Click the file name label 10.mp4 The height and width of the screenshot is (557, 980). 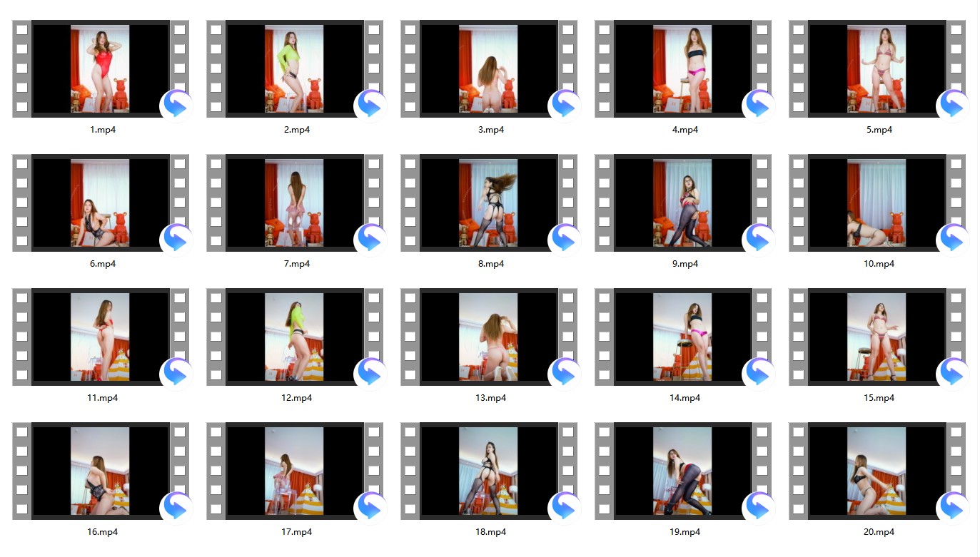pos(879,264)
